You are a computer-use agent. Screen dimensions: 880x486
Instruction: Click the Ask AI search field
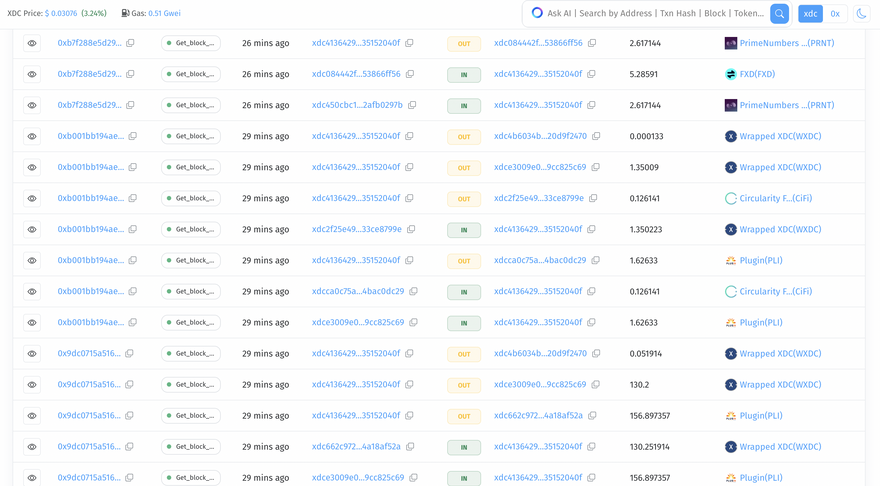655,14
